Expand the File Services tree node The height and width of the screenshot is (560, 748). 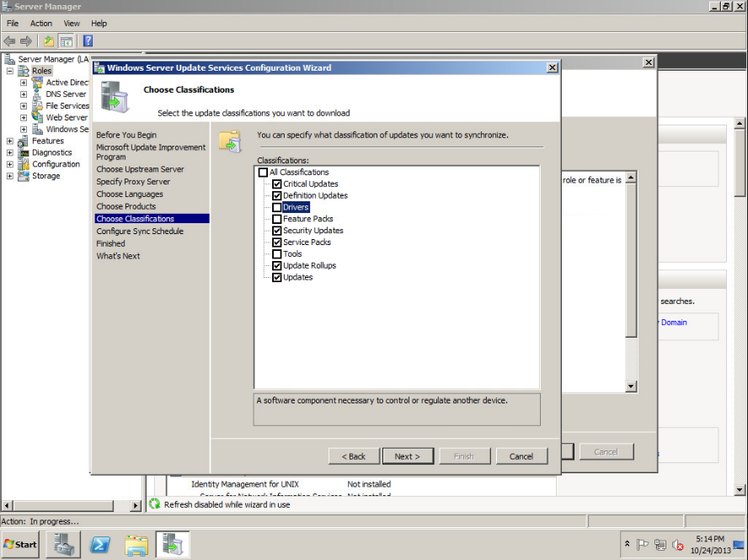[x=24, y=106]
